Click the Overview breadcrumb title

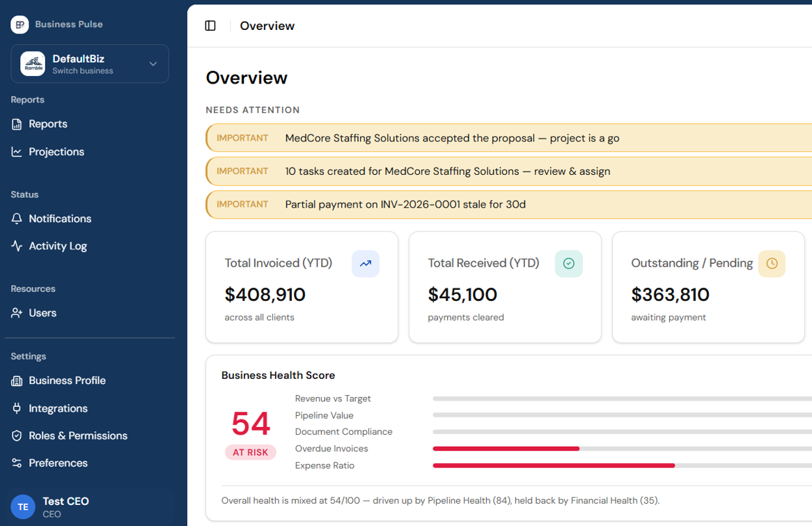(x=267, y=26)
